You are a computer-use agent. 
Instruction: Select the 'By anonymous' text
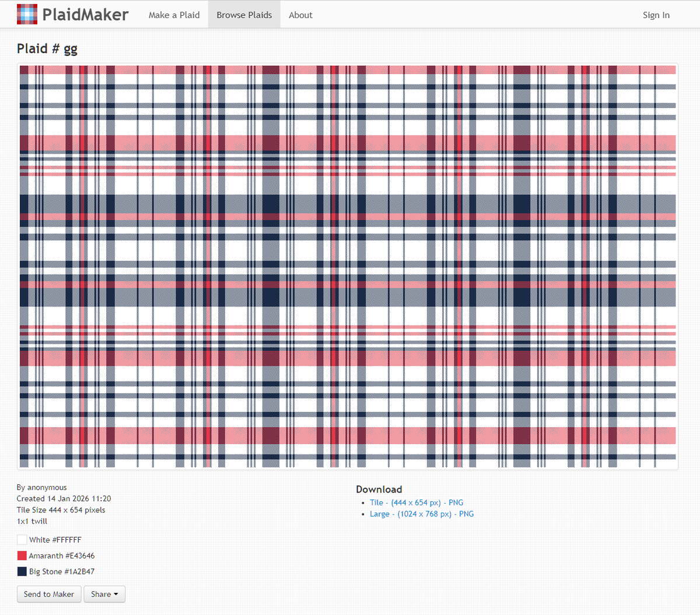(x=42, y=487)
